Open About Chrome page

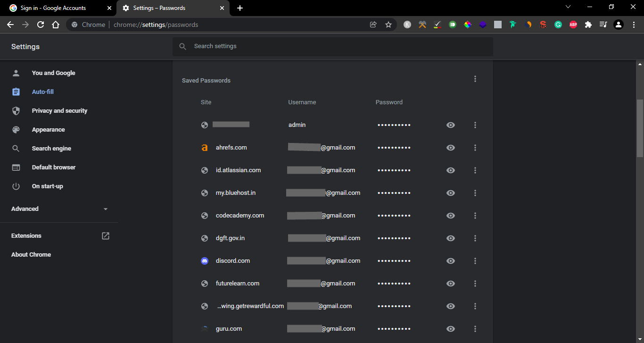pos(31,255)
